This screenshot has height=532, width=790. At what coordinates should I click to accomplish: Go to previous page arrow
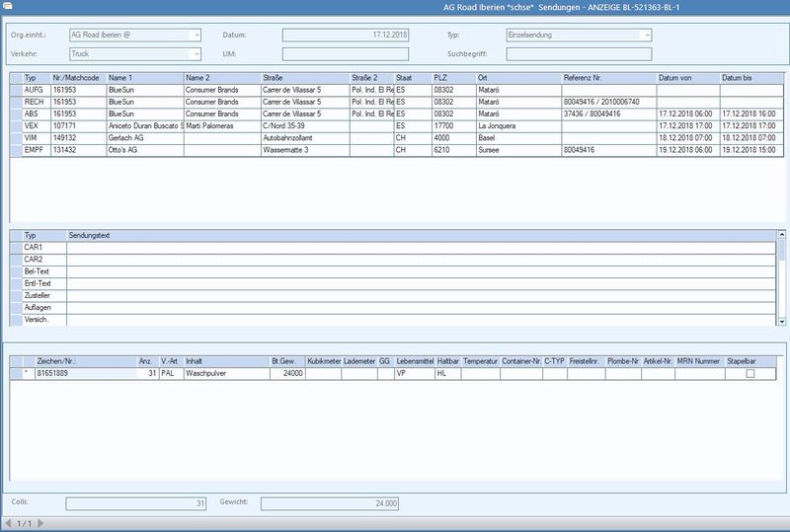pyautogui.click(x=8, y=523)
